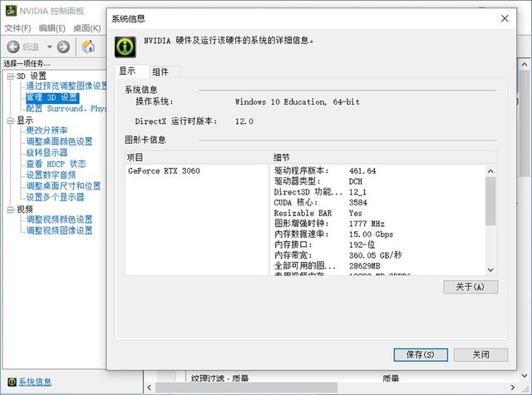Viewport: 532px width, 395px height.
Task: Select GeForce RTX 3060 in item list
Action: [164, 171]
